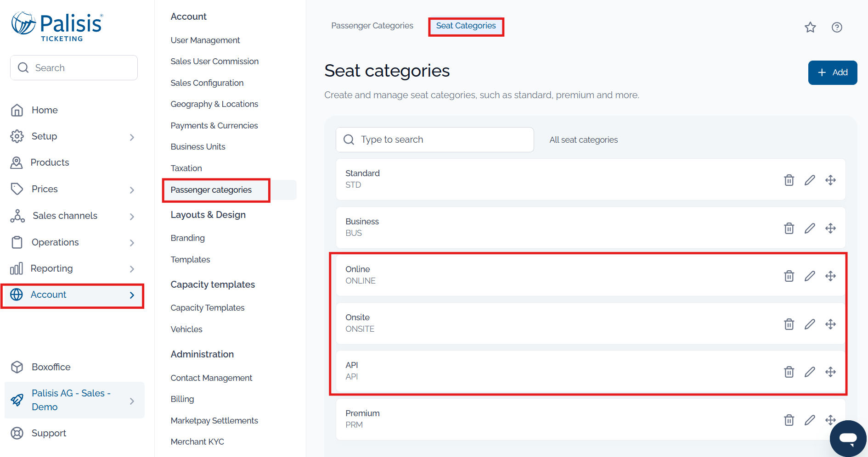Open Sales Configuration

[207, 83]
